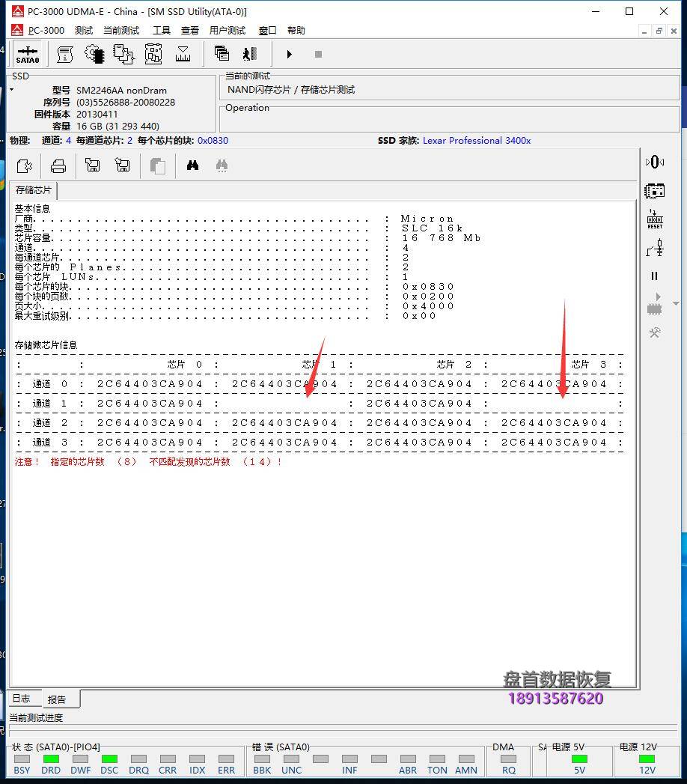The height and width of the screenshot is (784, 687).
Task: Click the red chip count warning text
Action: [x=148, y=461]
